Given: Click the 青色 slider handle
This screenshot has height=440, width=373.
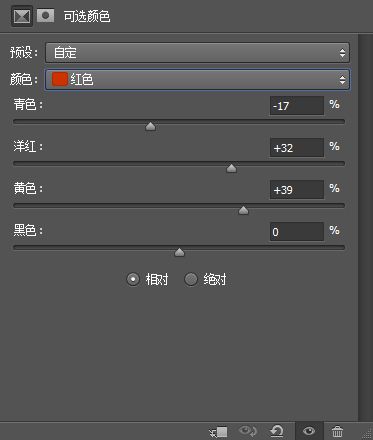Looking at the screenshot, I should pyautogui.click(x=151, y=126).
